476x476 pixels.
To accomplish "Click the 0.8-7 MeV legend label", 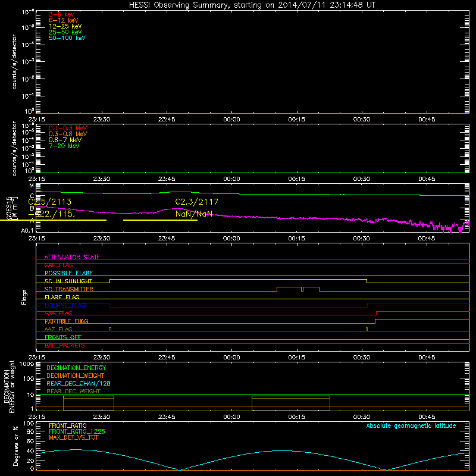I will pyautogui.click(x=65, y=140).
